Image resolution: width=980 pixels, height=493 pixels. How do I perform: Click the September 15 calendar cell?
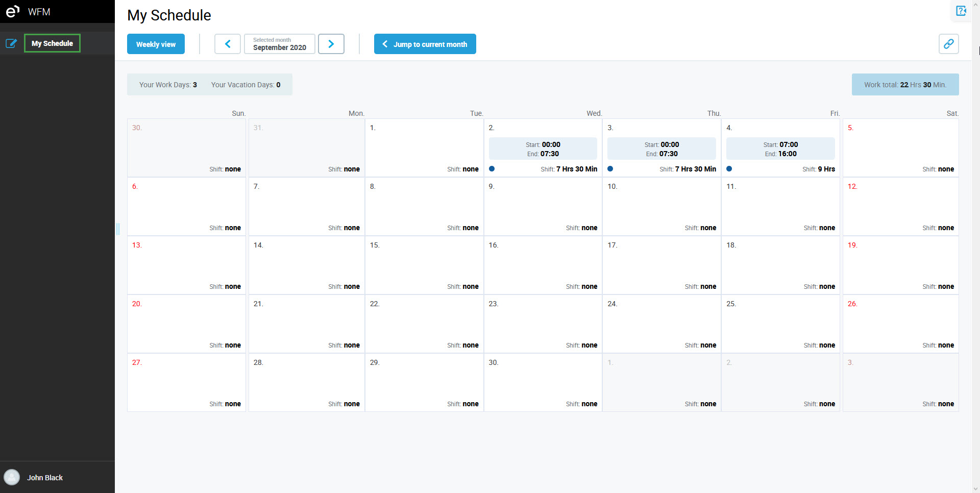[424, 265]
